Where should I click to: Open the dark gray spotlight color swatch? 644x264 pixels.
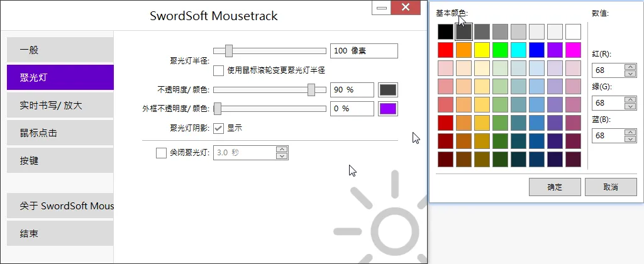pyautogui.click(x=387, y=89)
